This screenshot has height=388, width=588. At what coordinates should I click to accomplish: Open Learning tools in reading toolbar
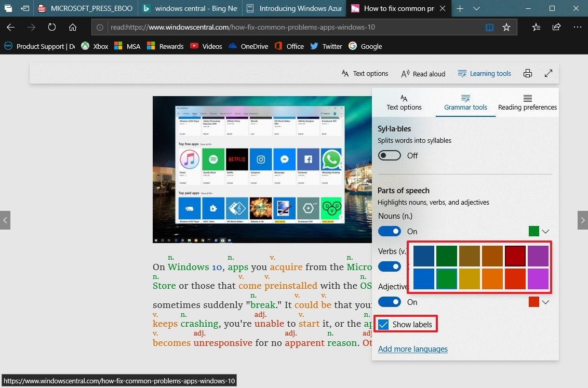click(485, 73)
